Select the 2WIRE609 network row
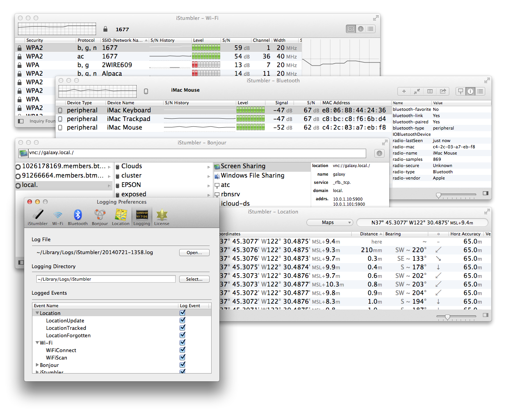Viewport: 511px width, 420px height. coord(158,65)
